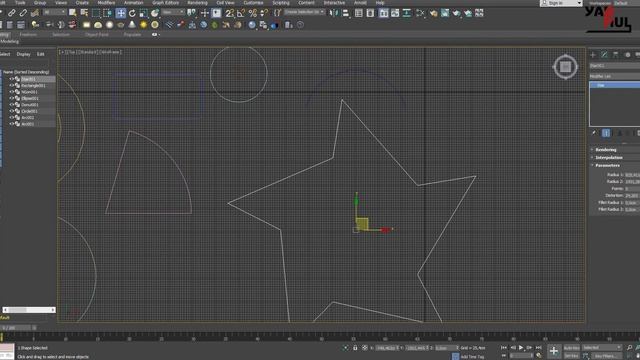Image resolution: width=640 pixels, height=360 pixels.
Task: Switch to the Freeform ribbon tab
Action: (28, 35)
